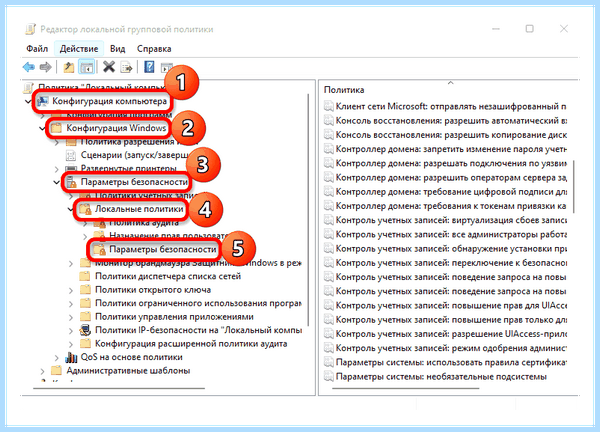Click icon of Клиент сети Microsoft policy

coord(329,106)
